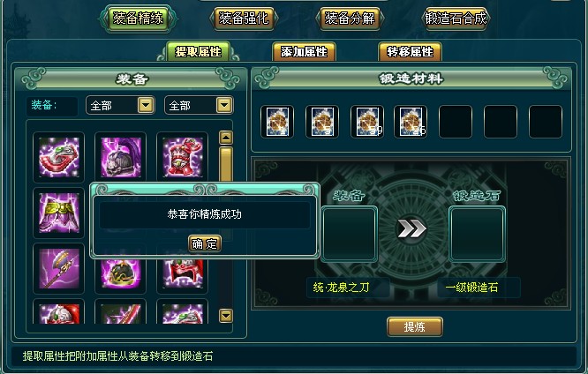Viewport: 588px width, 374px height.
Task: Pick the first forging stone material
Action: tap(277, 122)
